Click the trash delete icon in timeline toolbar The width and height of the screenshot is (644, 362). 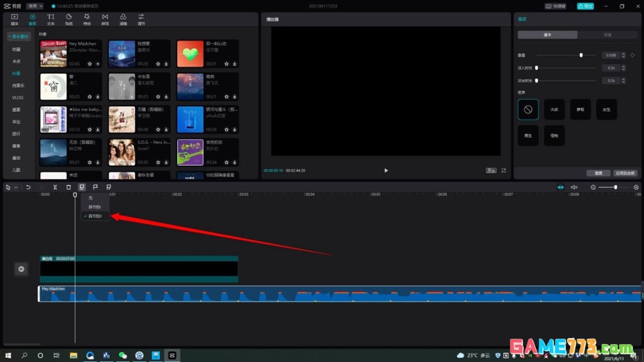coord(69,187)
